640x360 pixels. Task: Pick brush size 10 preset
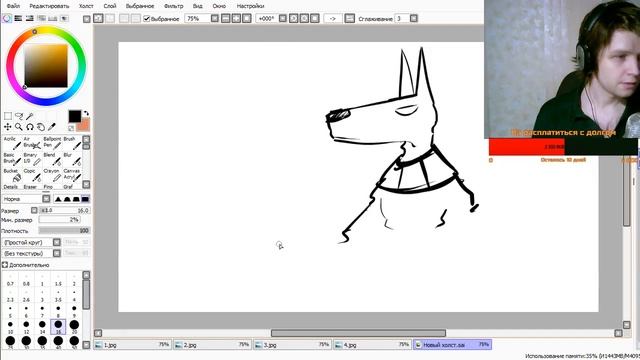pos(10,327)
